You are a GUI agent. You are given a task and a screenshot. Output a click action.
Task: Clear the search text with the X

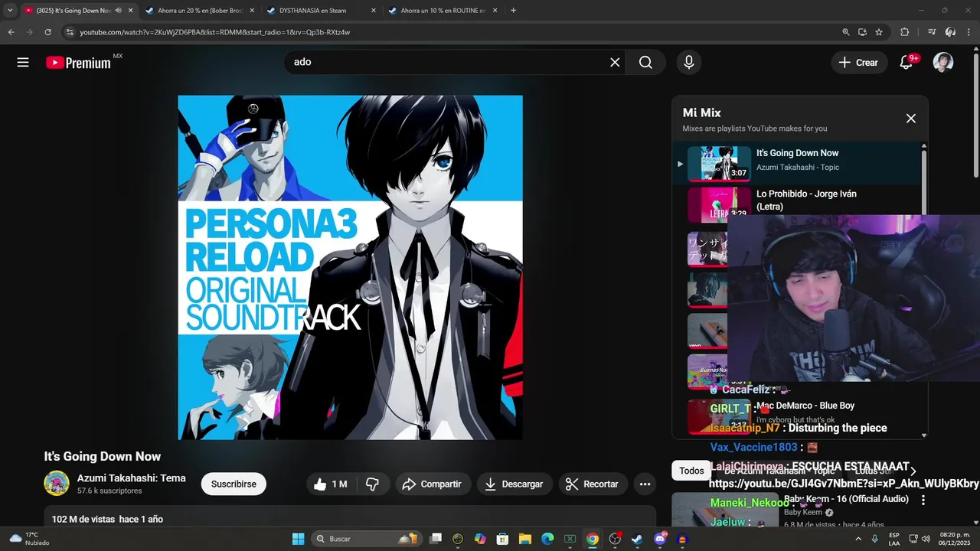(615, 63)
